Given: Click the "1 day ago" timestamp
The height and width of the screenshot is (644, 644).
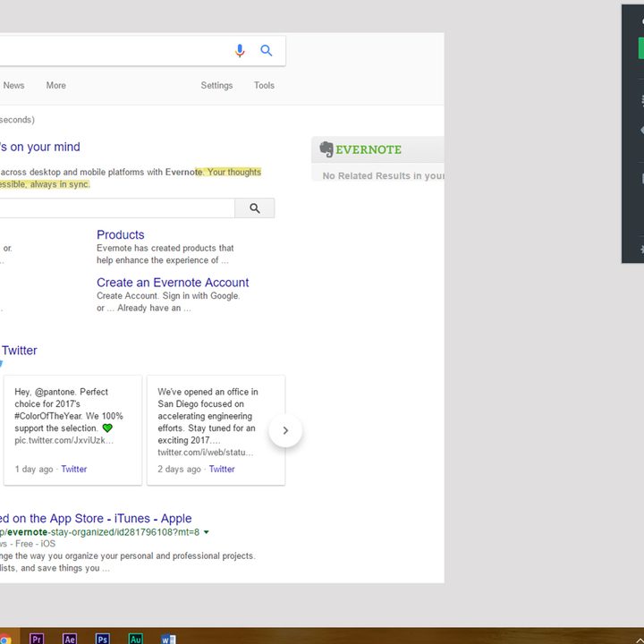Looking at the screenshot, I should click(x=34, y=469).
